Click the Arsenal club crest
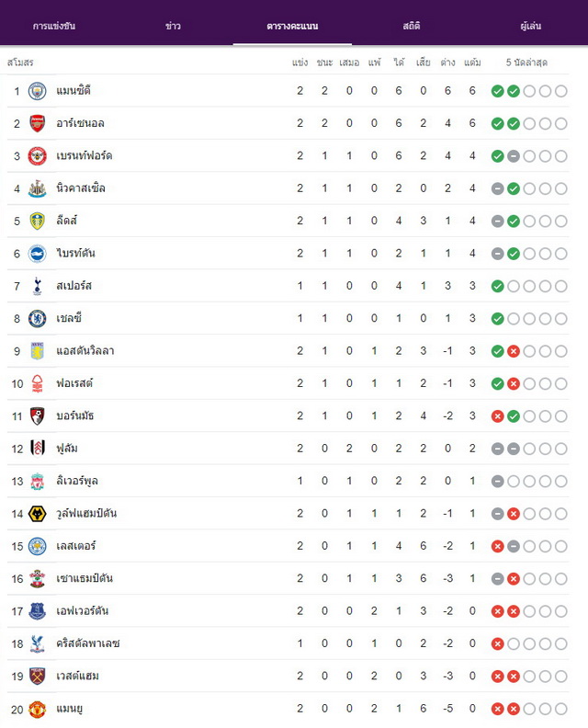Screen dimensions: 588x728 tap(37, 123)
